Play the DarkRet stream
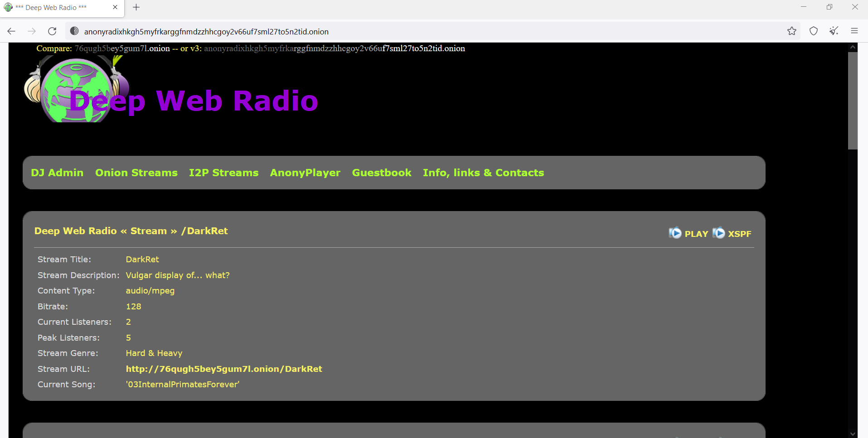The width and height of the screenshot is (868, 438). point(689,234)
